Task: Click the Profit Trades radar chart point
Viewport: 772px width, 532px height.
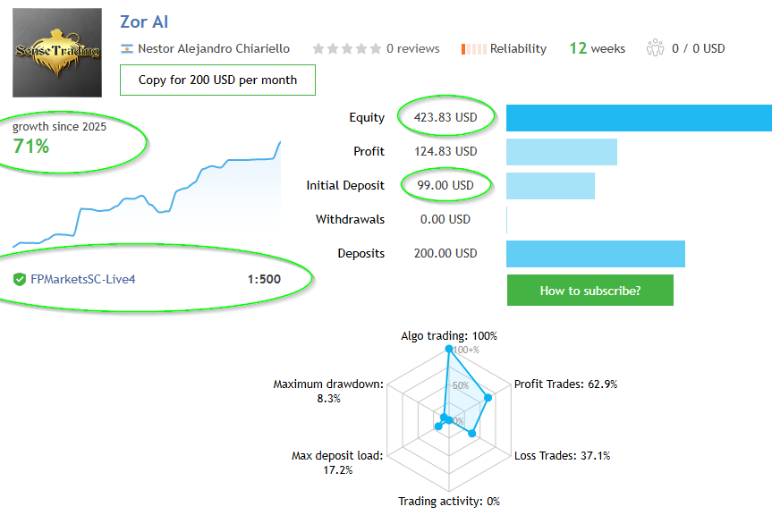Action: (x=488, y=397)
